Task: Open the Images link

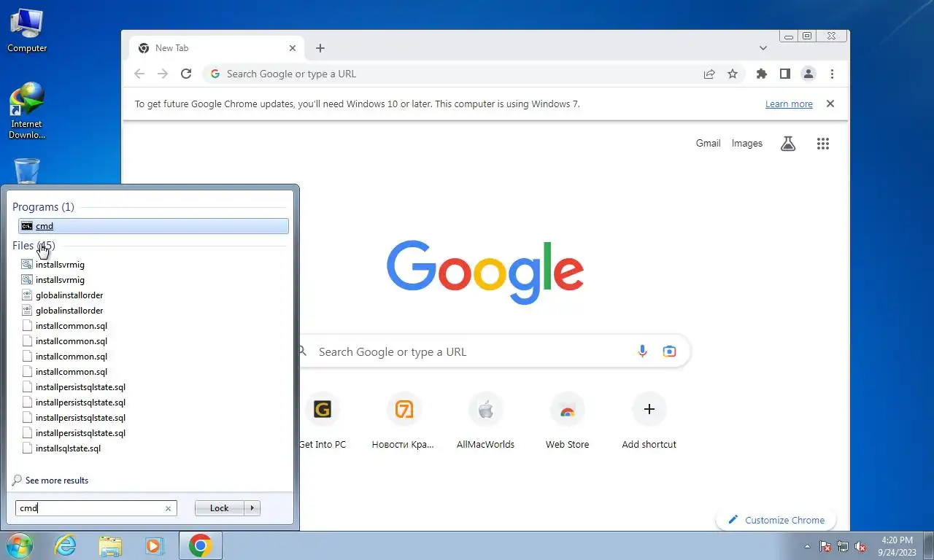Action: [747, 144]
